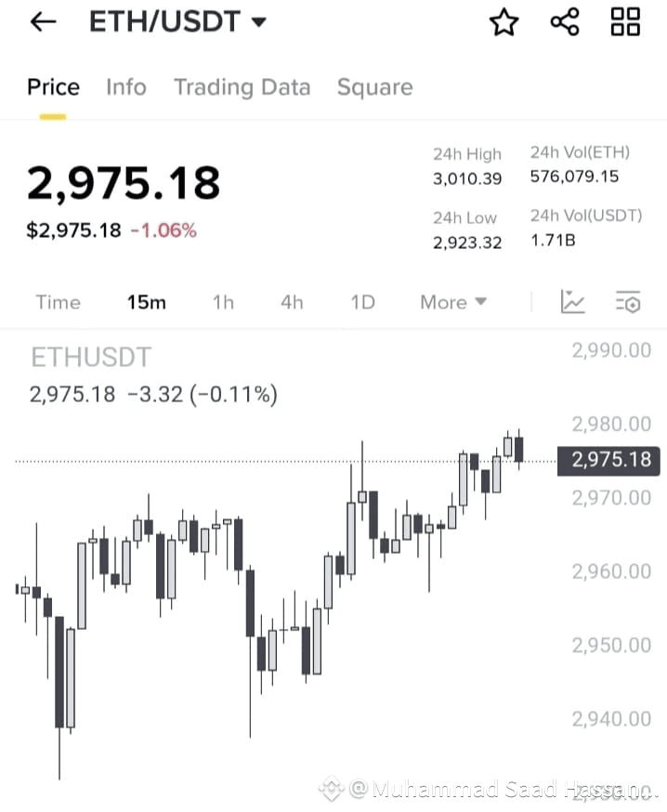667x812 pixels.
Task: Choose the Time line-chart view
Action: [x=58, y=302]
